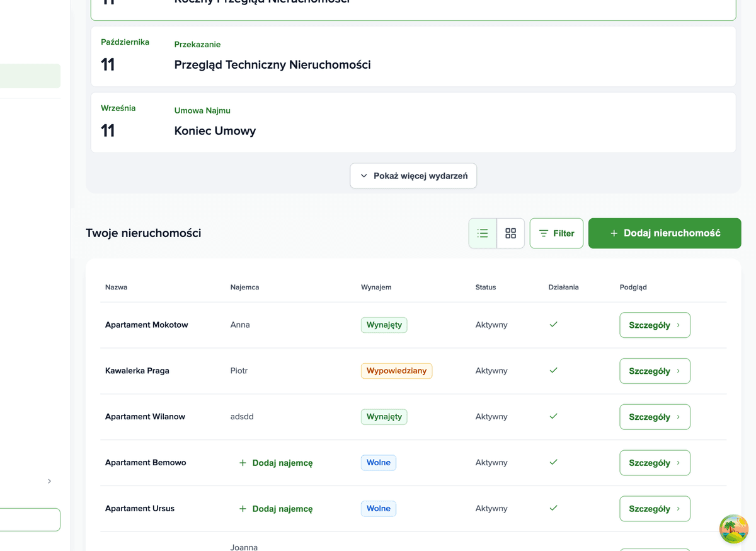Click checkmark icon in Kawalerka Praga row
Viewport: 756px width, 551px height.
553,371
